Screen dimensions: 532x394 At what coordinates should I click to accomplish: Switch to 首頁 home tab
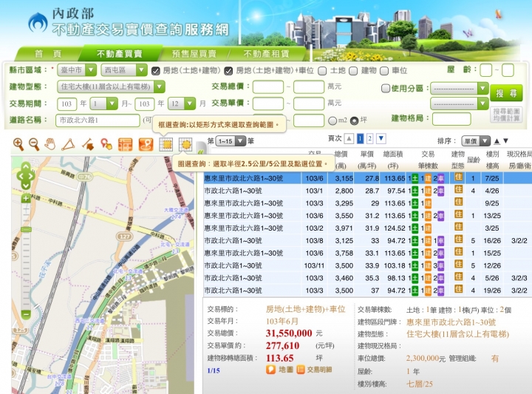[48, 54]
